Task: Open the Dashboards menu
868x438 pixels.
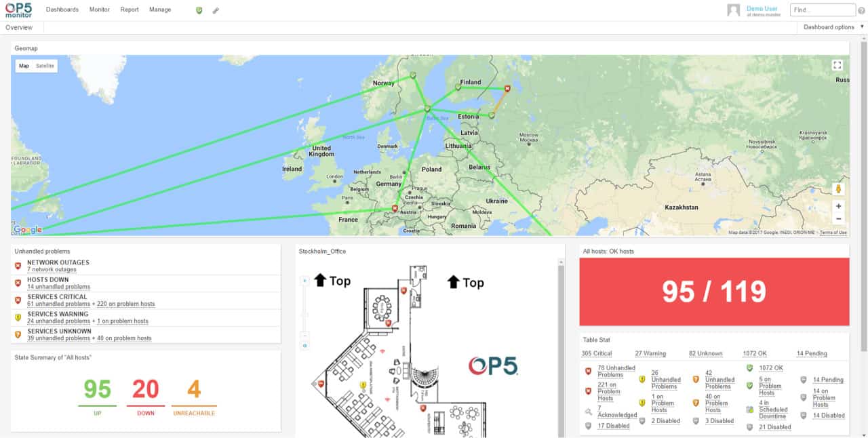Action: click(x=62, y=9)
